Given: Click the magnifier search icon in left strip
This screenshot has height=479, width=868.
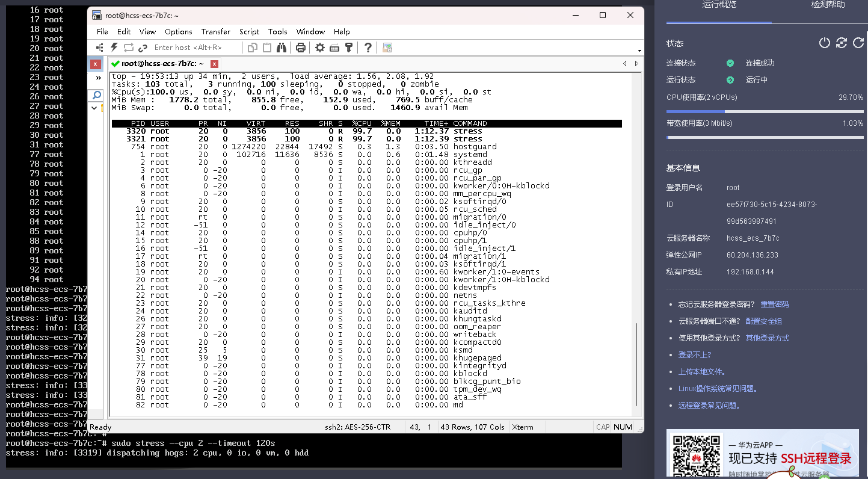Looking at the screenshot, I should (x=96, y=96).
